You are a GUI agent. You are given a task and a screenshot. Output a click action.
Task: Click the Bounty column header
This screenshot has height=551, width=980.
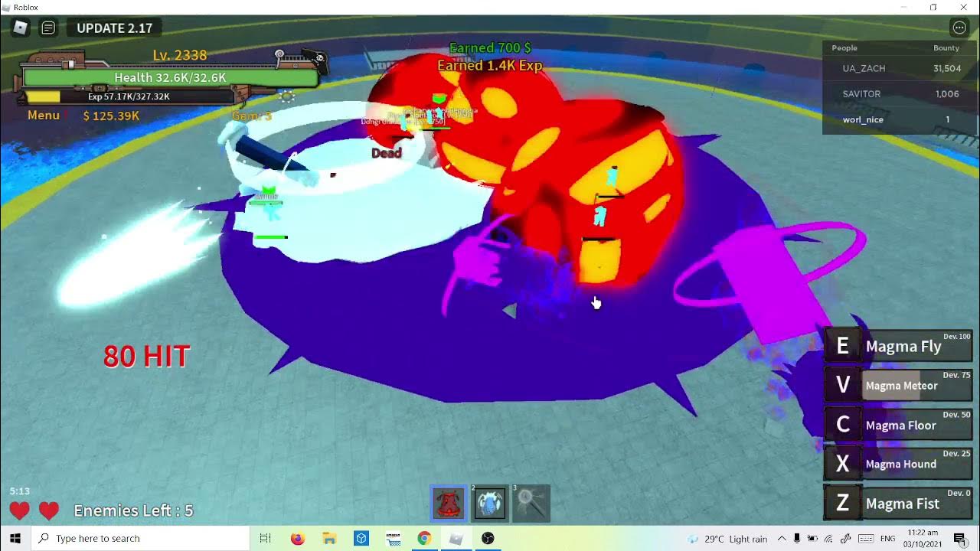pyautogui.click(x=946, y=47)
